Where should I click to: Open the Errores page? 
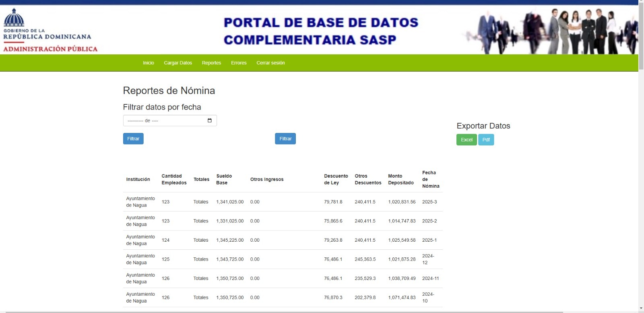point(239,63)
